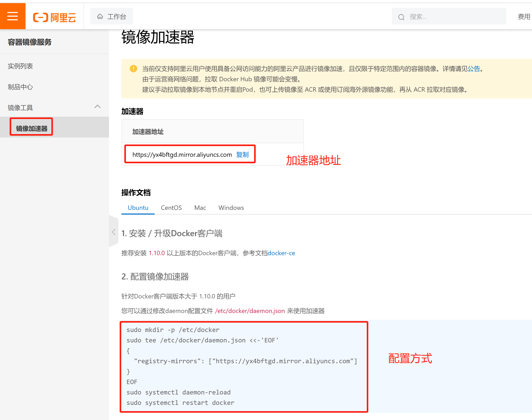The width and height of the screenshot is (532, 420).
Task: Click the Alibaba Cloud logo
Action: [54, 17]
